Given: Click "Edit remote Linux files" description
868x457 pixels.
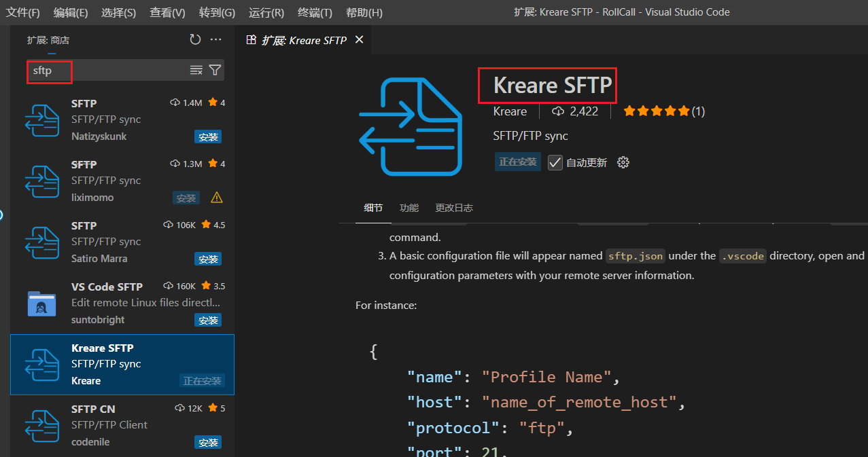Looking at the screenshot, I should pos(145,303).
